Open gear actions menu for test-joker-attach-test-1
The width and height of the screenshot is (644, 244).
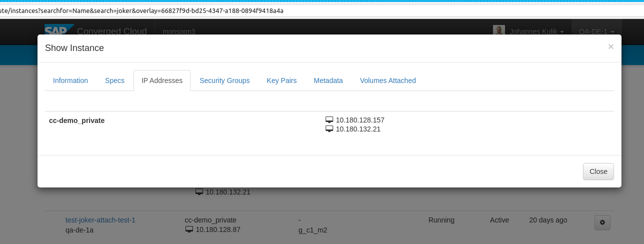click(602, 222)
